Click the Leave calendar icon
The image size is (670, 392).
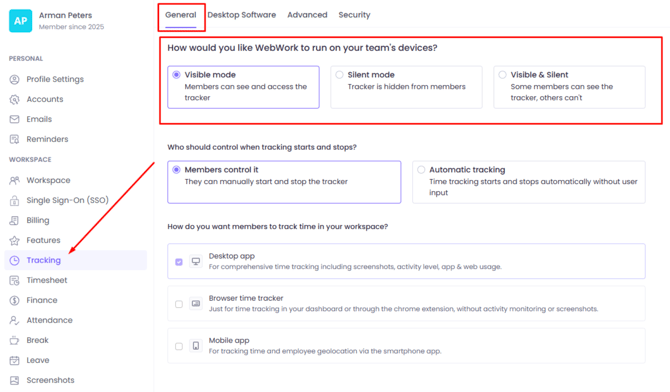coord(15,360)
